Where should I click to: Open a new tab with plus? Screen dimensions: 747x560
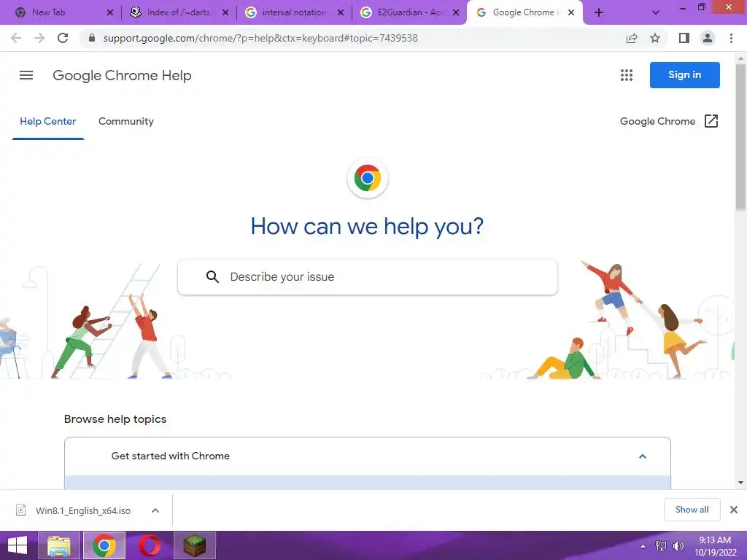(x=599, y=13)
